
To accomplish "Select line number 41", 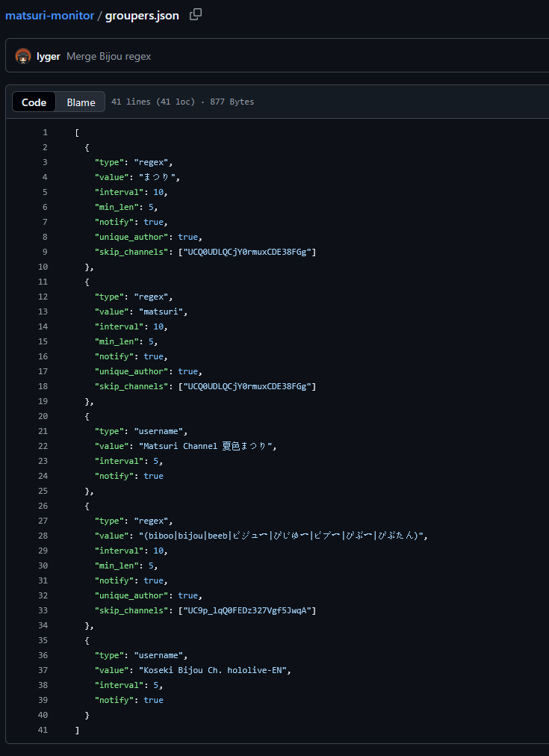I will pyautogui.click(x=43, y=730).
